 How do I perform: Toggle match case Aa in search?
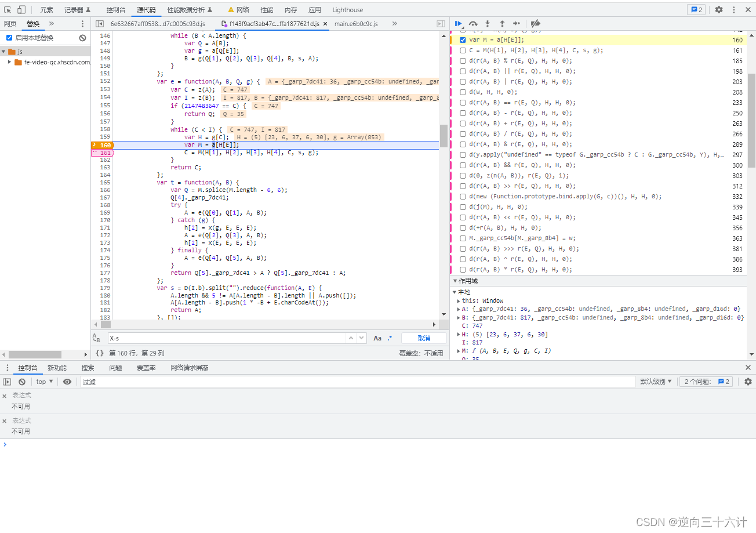pos(377,338)
